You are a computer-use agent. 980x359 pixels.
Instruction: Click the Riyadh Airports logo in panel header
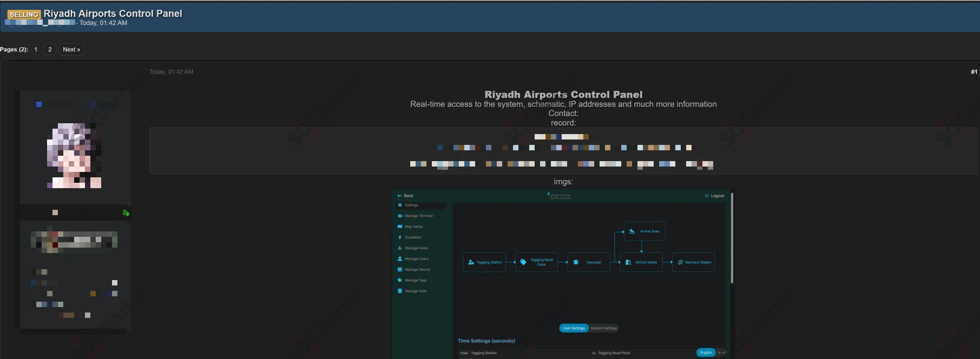(x=560, y=196)
